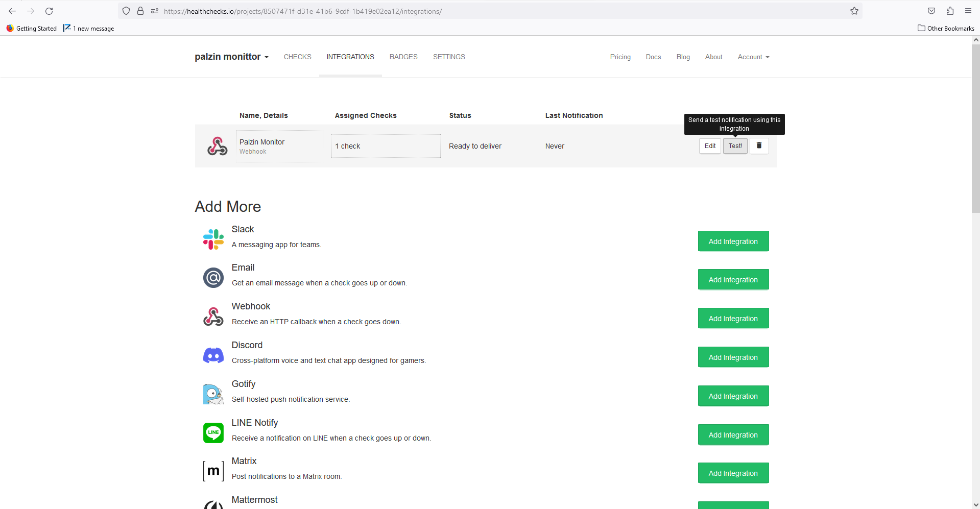Screen dimensions: 980x509
Task: Click the Email at-sign icon
Action: (213, 278)
